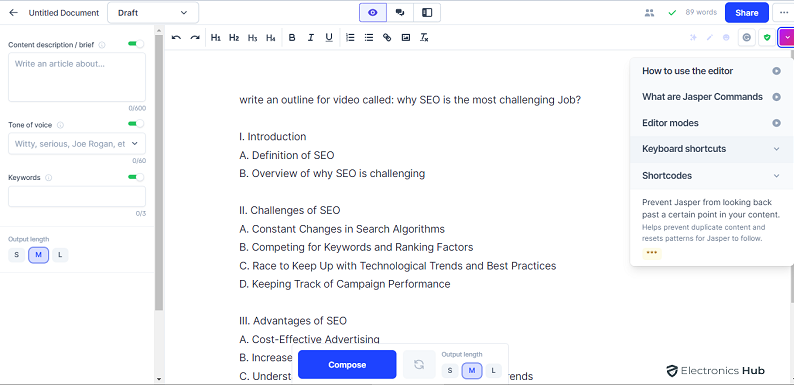Click the Share button
794x385 pixels.
pyautogui.click(x=746, y=13)
